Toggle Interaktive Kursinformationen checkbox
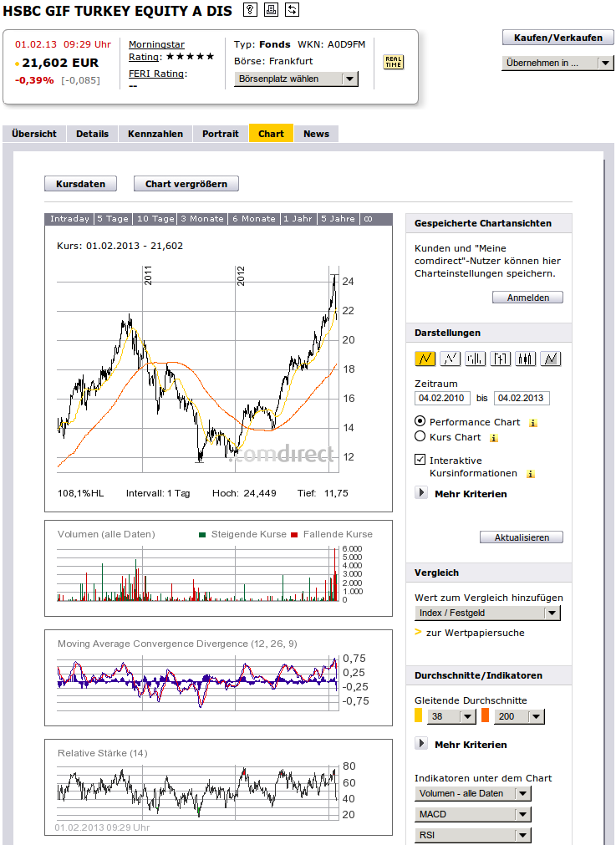 [420, 460]
